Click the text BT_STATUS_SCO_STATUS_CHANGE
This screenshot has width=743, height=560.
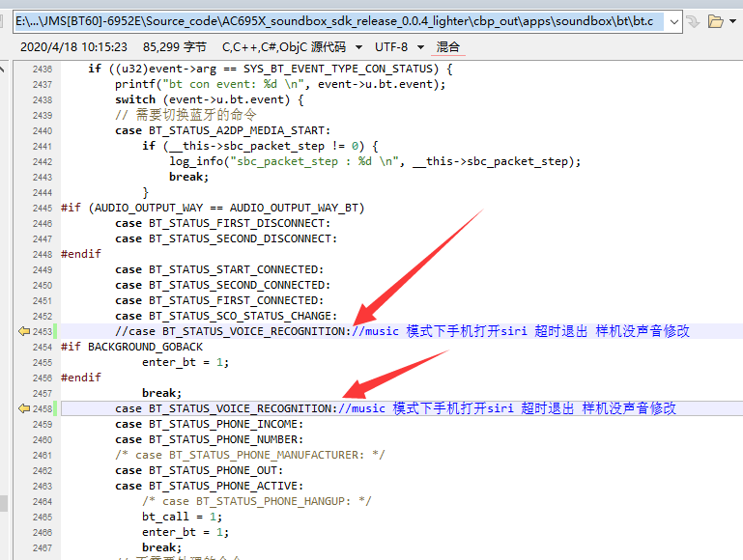click(x=240, y=316)
